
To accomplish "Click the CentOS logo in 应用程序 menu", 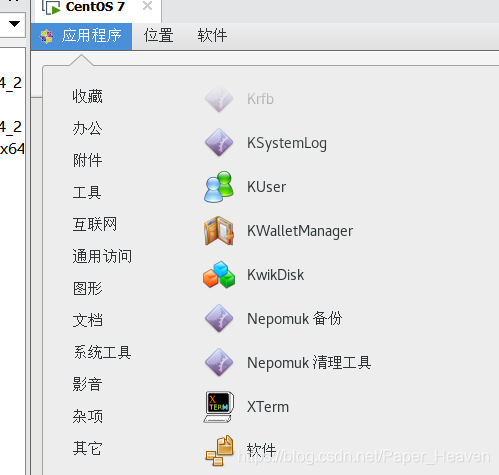I will click(x=46, y=36).
